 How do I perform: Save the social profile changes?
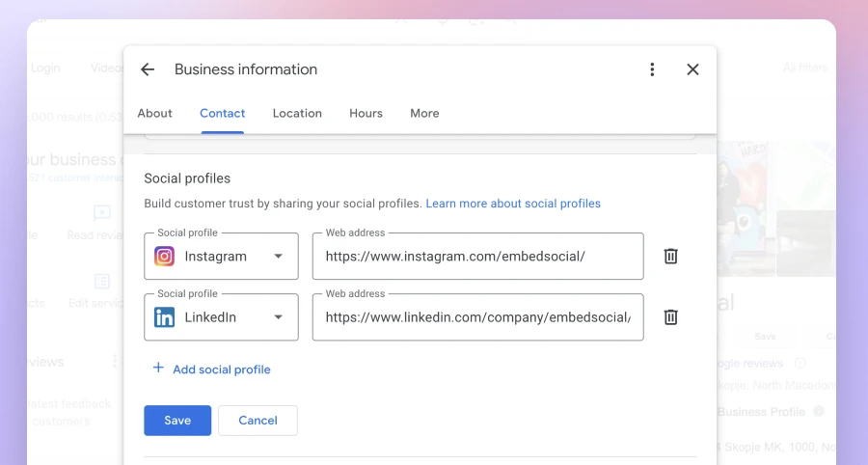pyautogui.click(x=177, y=421)
